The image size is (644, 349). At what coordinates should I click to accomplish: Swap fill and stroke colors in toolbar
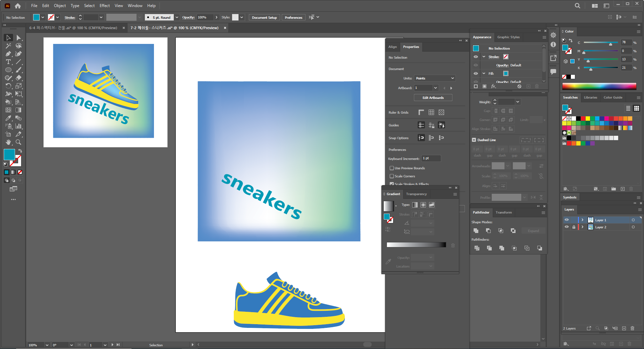pos(20,151)
